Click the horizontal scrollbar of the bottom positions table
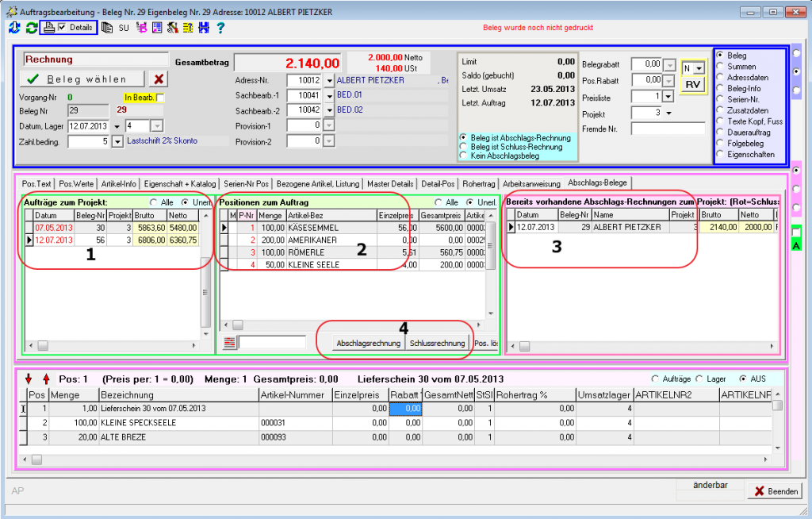The image size is (812, 519). pos(396,459)
